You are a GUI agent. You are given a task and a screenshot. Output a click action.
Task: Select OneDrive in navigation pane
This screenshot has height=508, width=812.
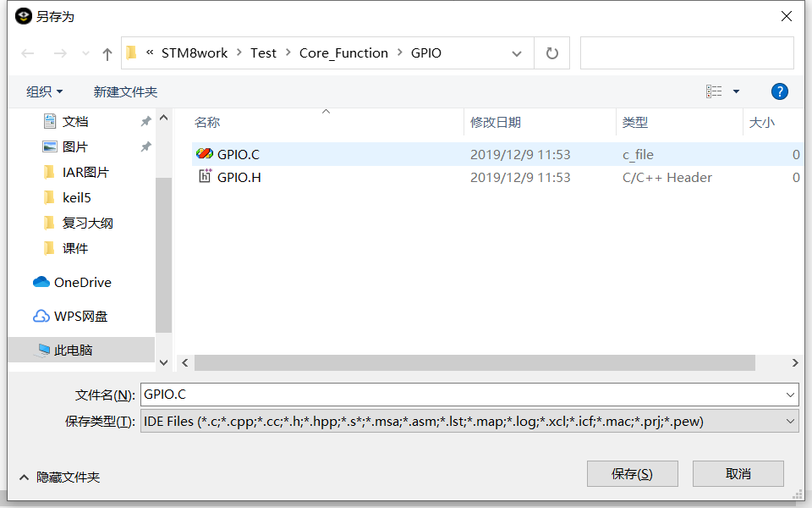click(x=82, y=283)
